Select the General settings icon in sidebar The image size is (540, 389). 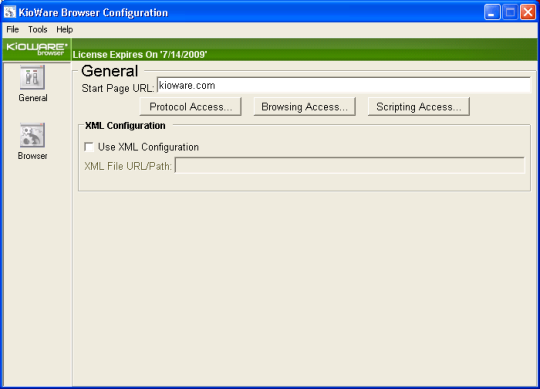(32, 78)
